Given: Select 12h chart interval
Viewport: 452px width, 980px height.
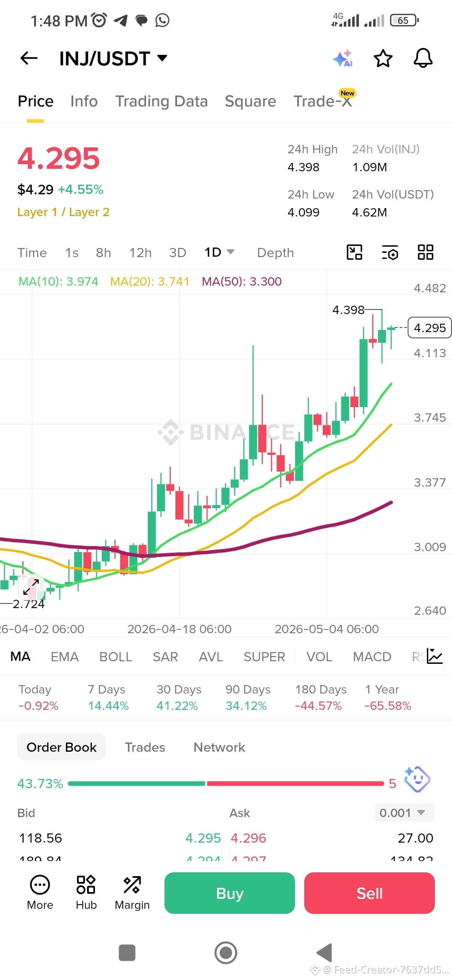Looking at the screenshot, I should click(140, 253).
